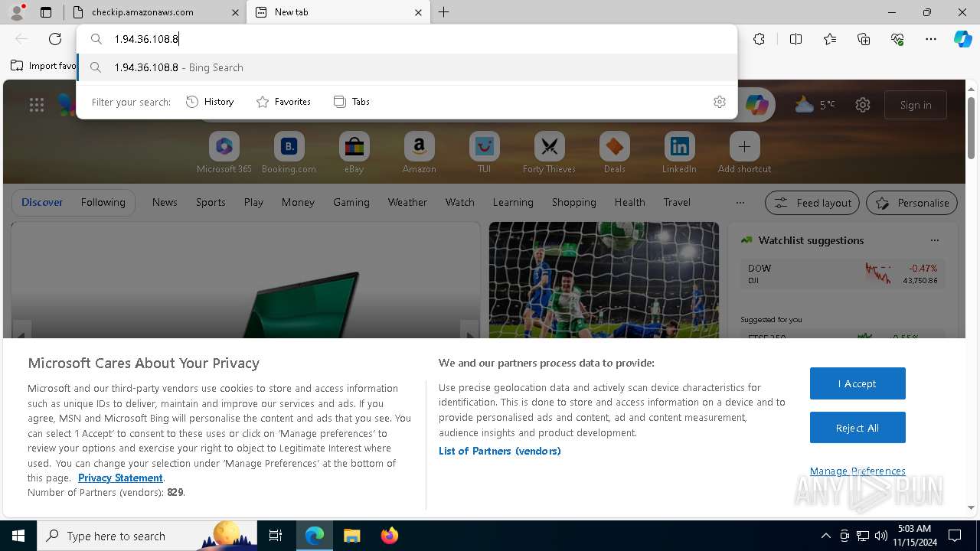The width and height of the screenshot is (980, 551).
Task: Open Amazon shortcut
Action: (x=419, y=153)
